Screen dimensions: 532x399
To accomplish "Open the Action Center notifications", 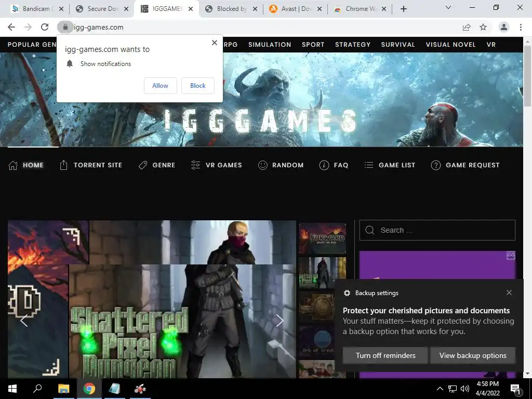I will pyautogui.click(x=515, y=389).
